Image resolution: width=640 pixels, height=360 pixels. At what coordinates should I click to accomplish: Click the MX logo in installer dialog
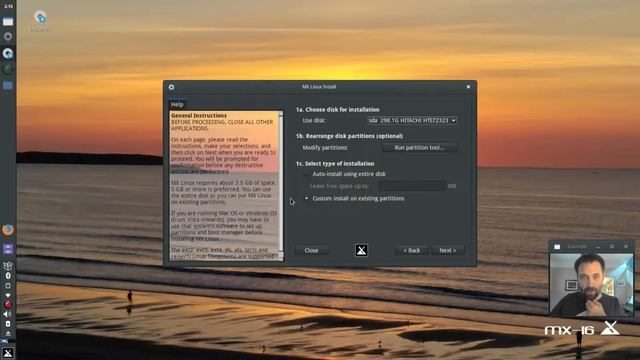tap(361, 250)
